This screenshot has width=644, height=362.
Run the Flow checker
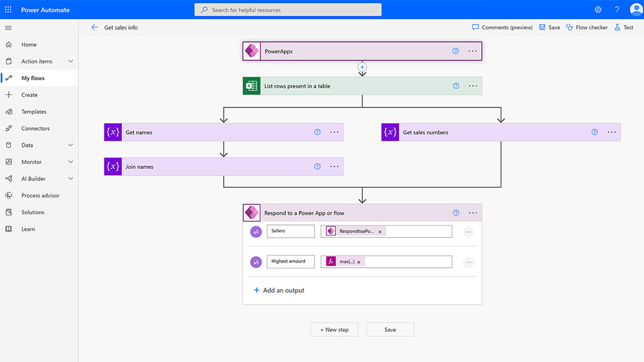(x=587, y=28)
